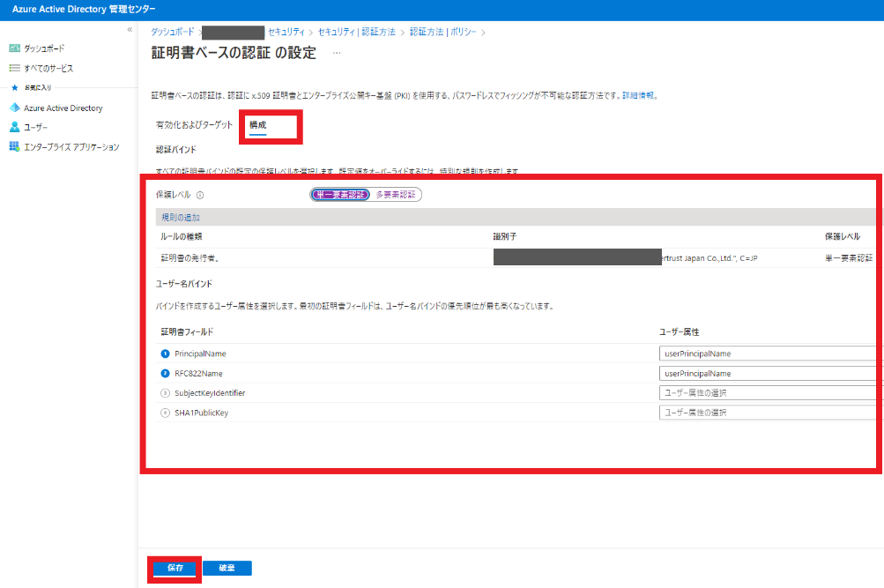Click the SubjectKeyIdentifier certificate field

[x=210, y=393]
